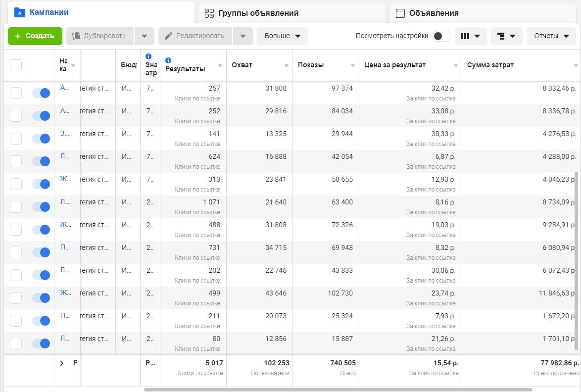Click info icon above Результаты header

168,60
